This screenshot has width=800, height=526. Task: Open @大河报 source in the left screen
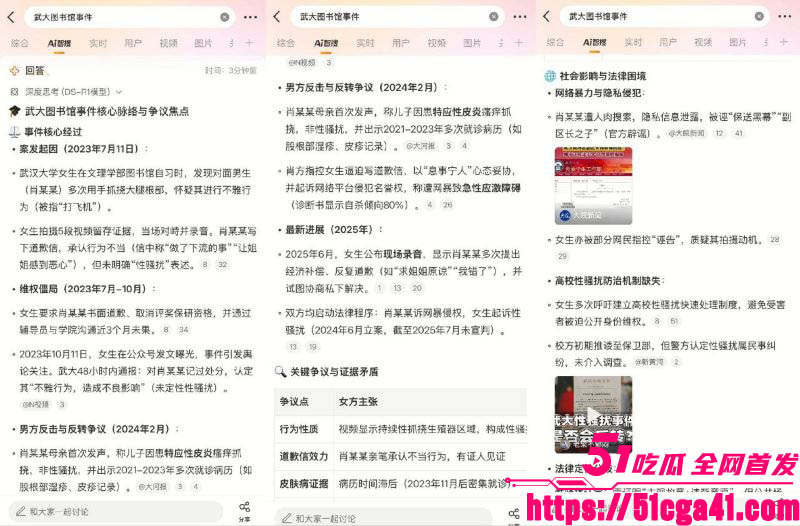153,487
